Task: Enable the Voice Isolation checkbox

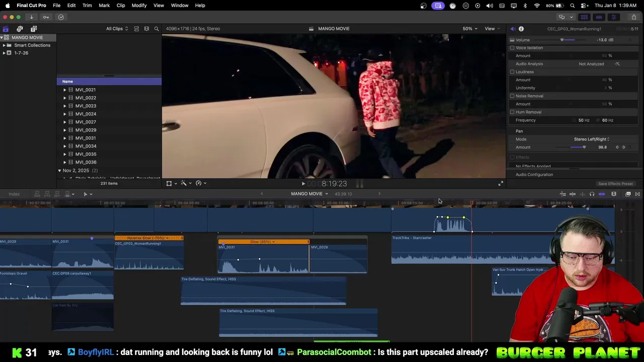Action: [x=512, y=48]
